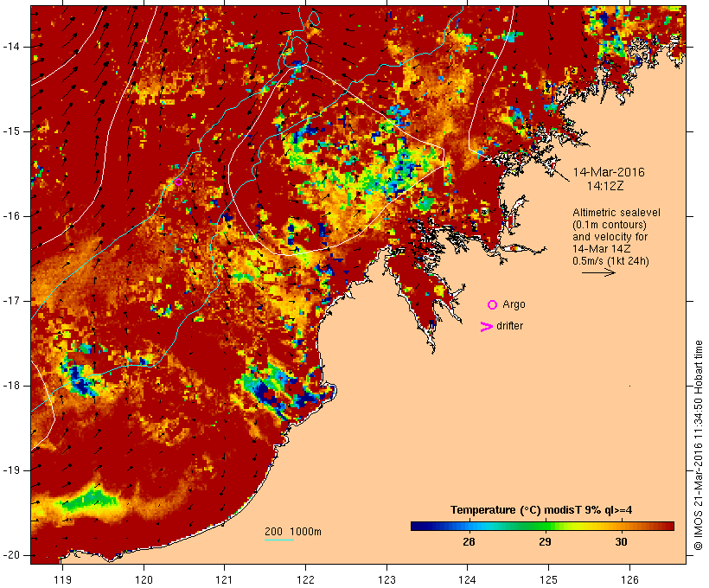Click latitude label -17
709x588 pixels.
(11, 301)
